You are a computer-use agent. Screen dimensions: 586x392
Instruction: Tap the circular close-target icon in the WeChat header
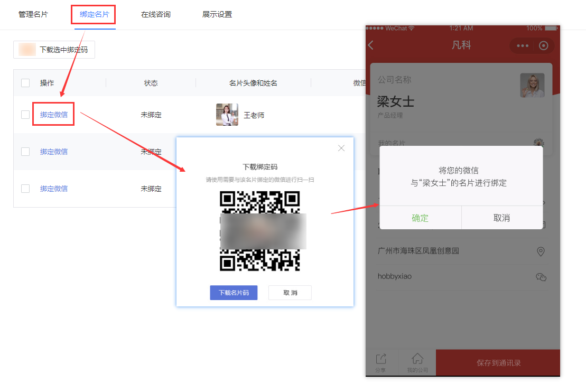click(543, 45)
